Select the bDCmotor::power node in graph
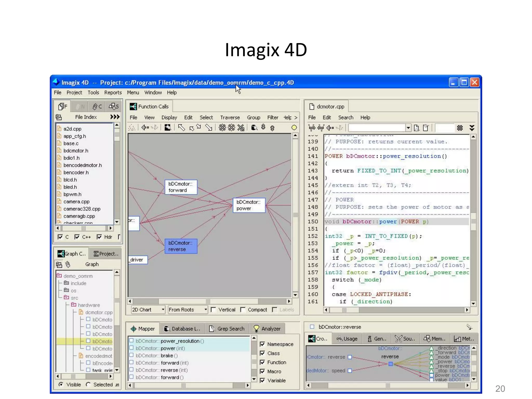This screenshot has height=399, width=532. coord(249,205)
